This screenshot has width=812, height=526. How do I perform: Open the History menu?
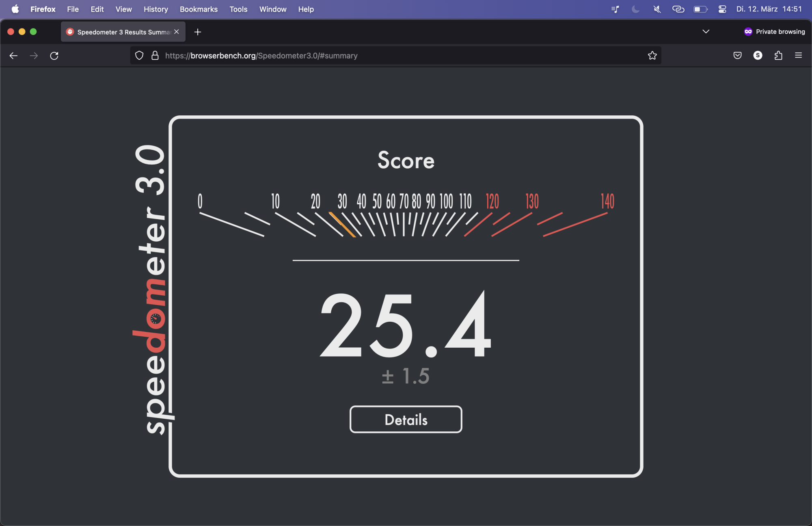(155, 9)
